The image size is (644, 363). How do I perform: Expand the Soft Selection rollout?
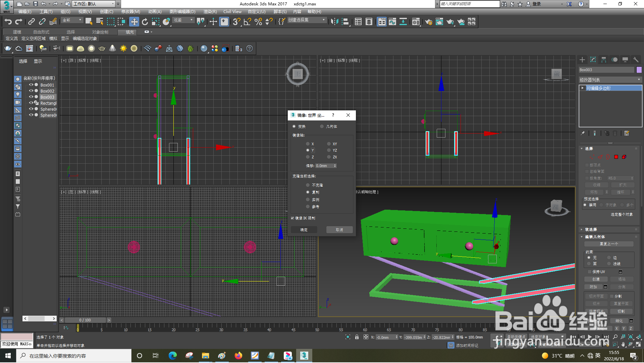(x=591, y=229)
